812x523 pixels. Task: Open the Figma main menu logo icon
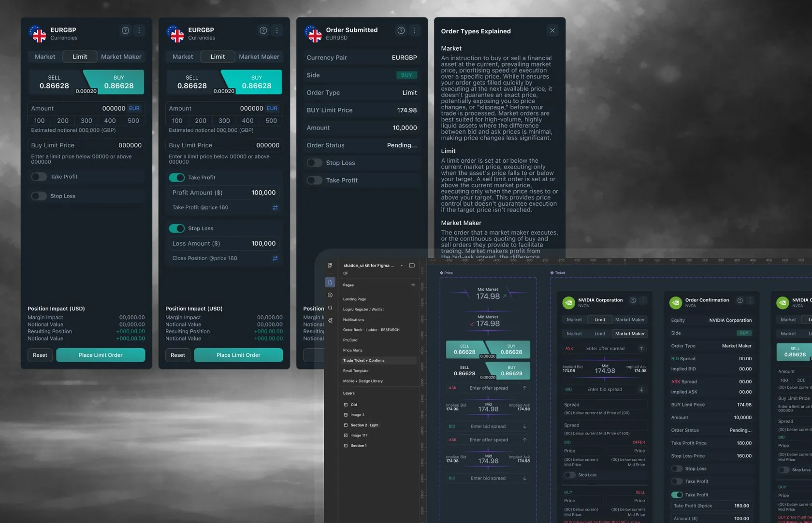point(330,265)
